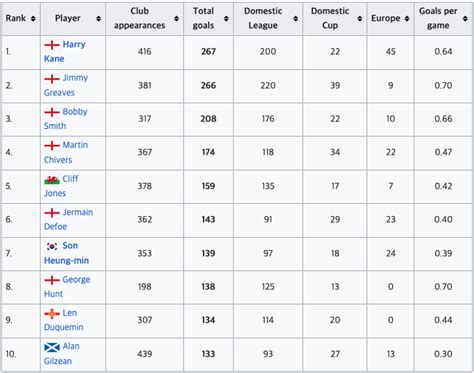474x373 pixels.
Task: Click Club appearances sort arrows
Action: pyautogui.click(x=176, y=19)
